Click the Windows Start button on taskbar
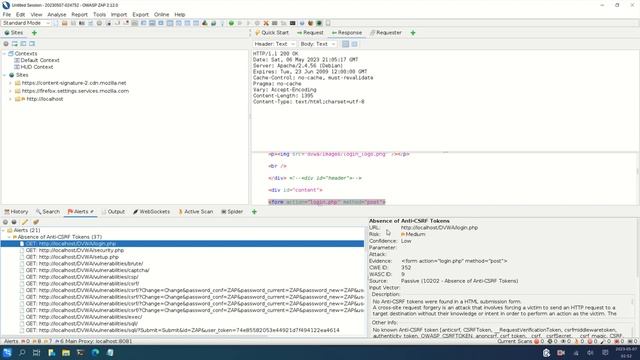Screen dimensions: 640x360 [x=7, y=353]
